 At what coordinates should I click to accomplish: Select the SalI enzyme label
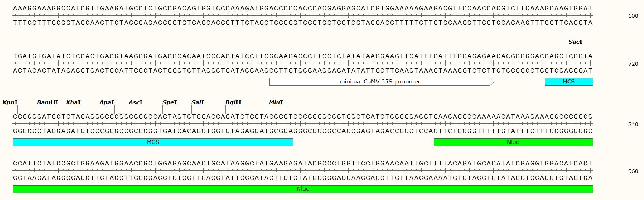tap(197, 102)
